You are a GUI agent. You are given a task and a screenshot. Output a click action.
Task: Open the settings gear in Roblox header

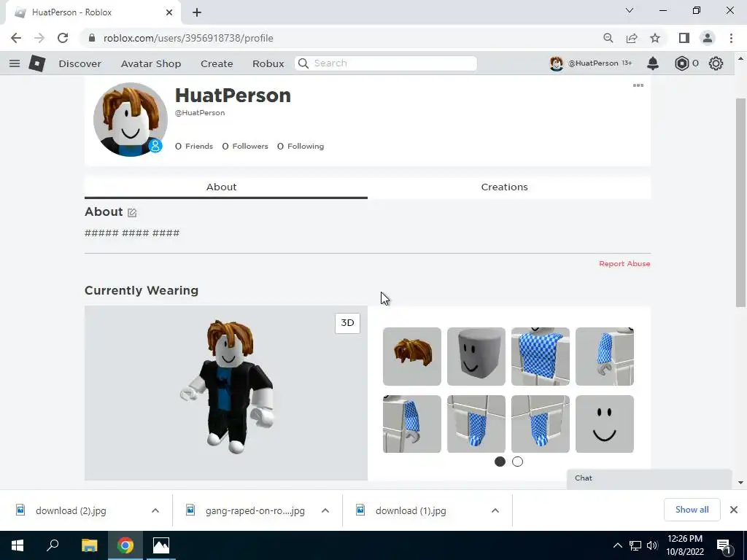pyautogui.click(x=716, y=63)
